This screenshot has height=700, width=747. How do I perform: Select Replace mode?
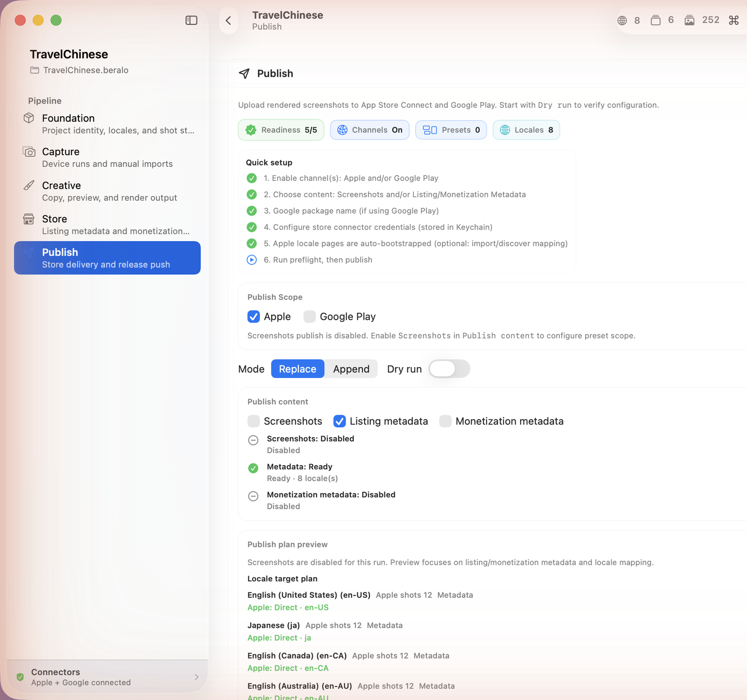point(298,369)
